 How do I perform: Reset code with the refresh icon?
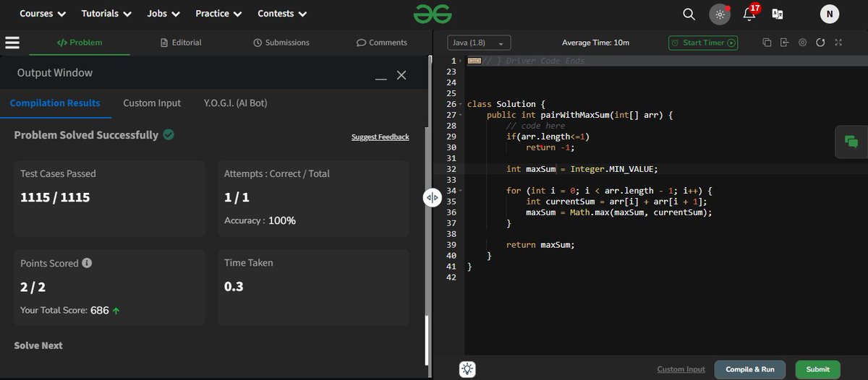[820, 43]
